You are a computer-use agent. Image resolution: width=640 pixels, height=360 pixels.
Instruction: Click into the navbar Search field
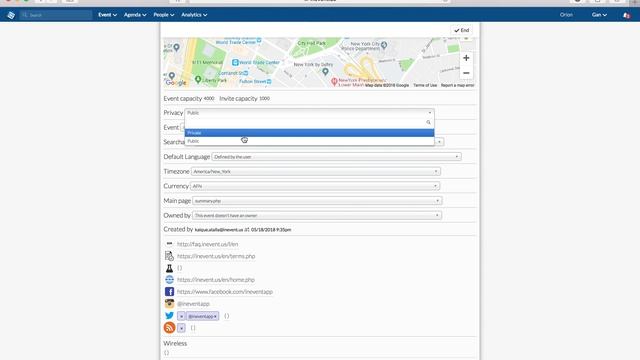(56, 15)
